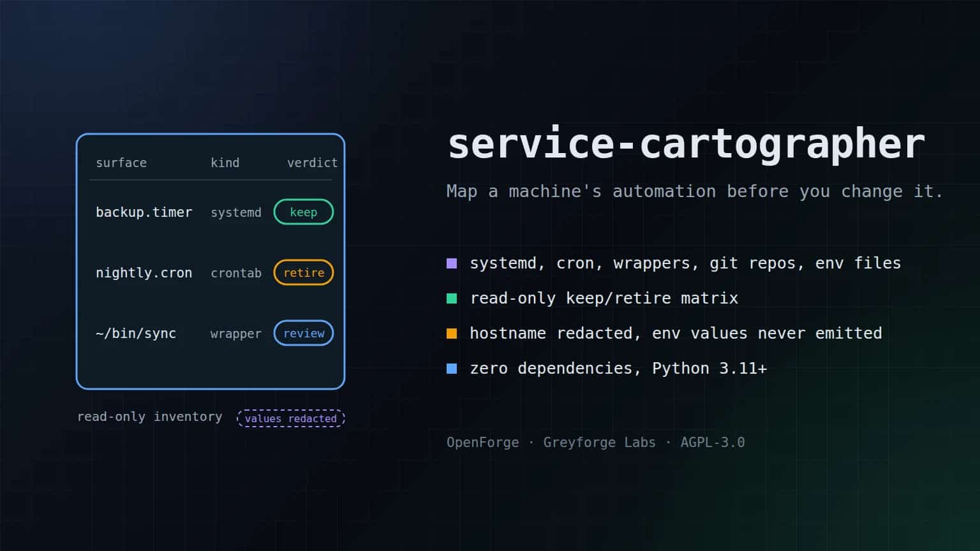Click the service-cartographer title

click(687, 144)
